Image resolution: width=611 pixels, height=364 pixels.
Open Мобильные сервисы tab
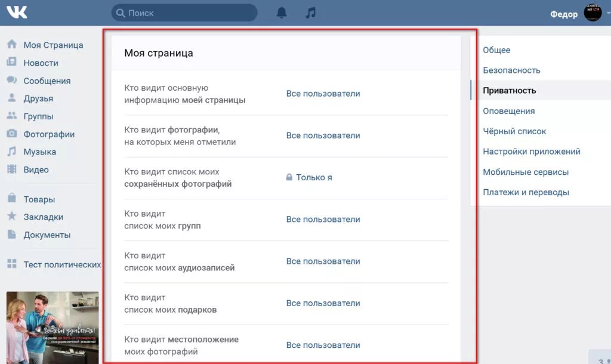526,172
